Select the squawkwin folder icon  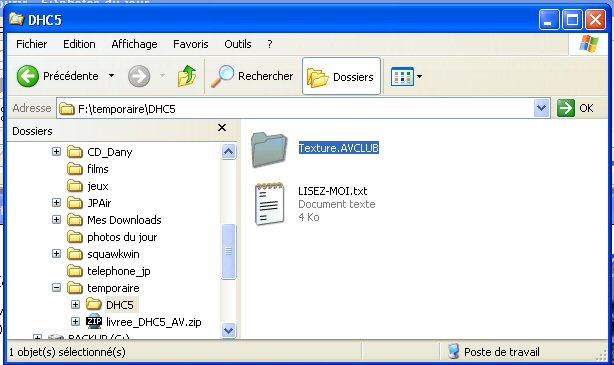(75, 254)
